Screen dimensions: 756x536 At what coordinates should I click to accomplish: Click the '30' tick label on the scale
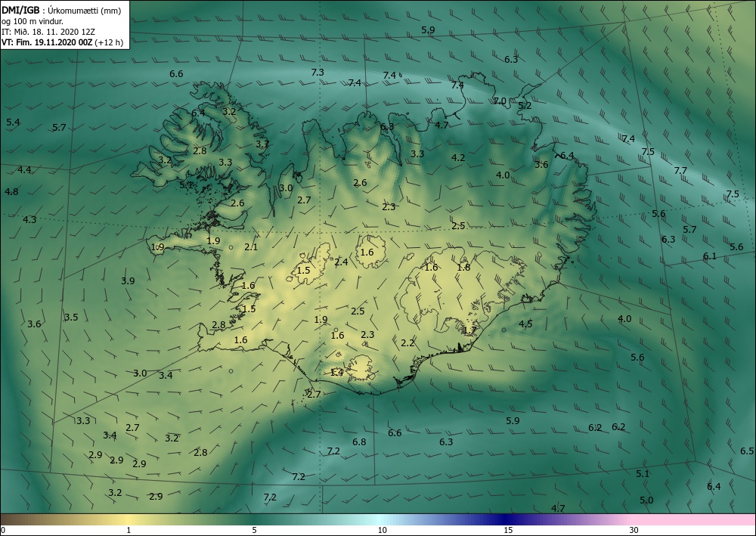click(634, 531)
